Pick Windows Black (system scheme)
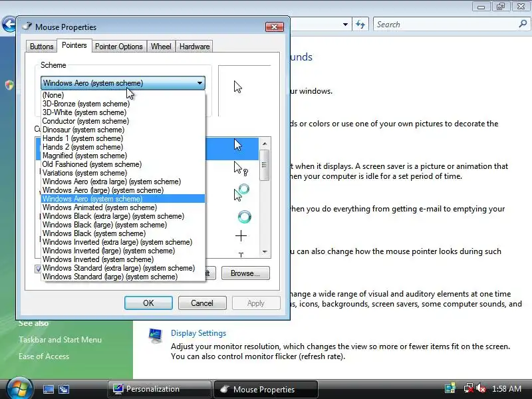Viewport: 532px width, 399px height. click(x=123, y=233)
